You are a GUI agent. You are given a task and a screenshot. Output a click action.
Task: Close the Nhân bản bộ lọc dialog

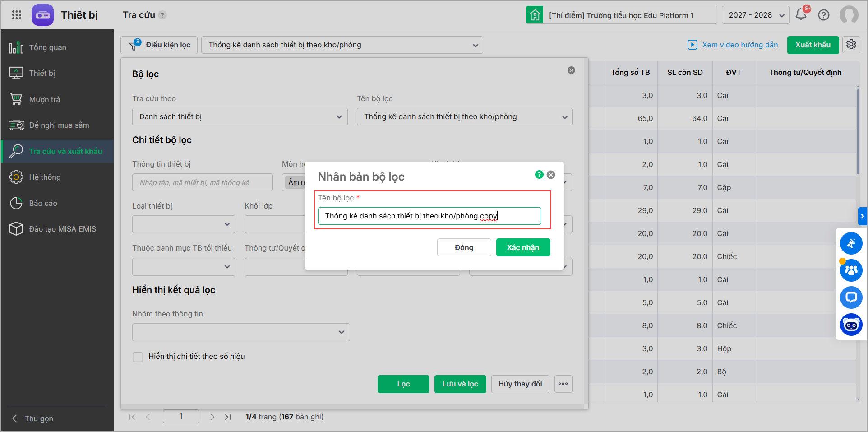[x=551, y=175]
